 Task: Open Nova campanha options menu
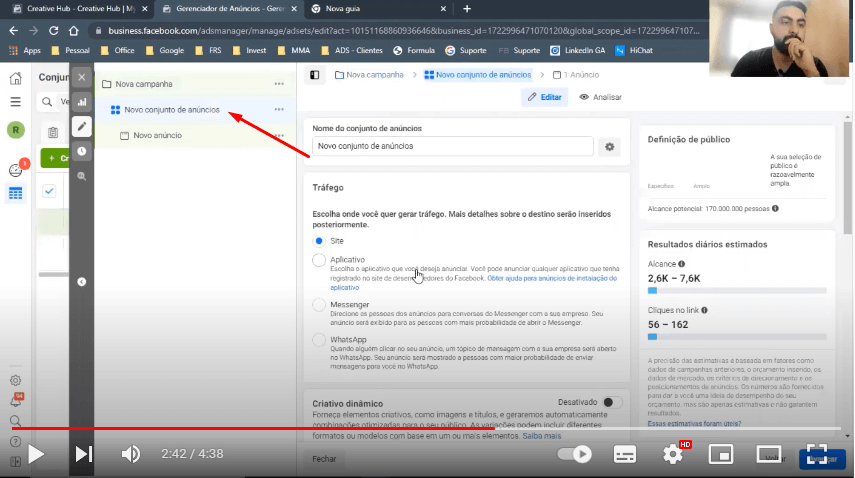279,84
